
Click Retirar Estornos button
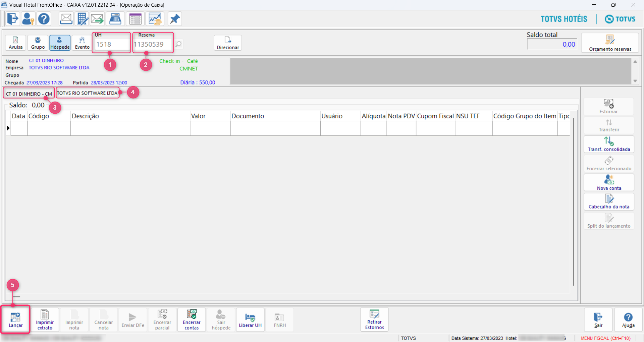coord(374,320)
